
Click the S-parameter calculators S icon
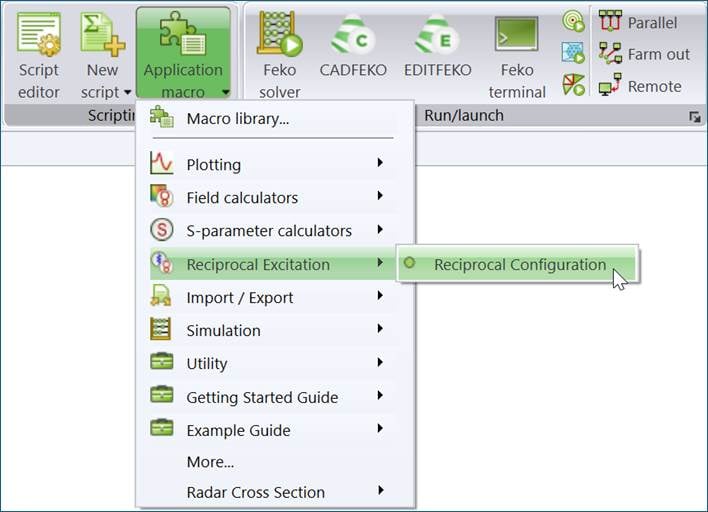[x=162, y=229]
